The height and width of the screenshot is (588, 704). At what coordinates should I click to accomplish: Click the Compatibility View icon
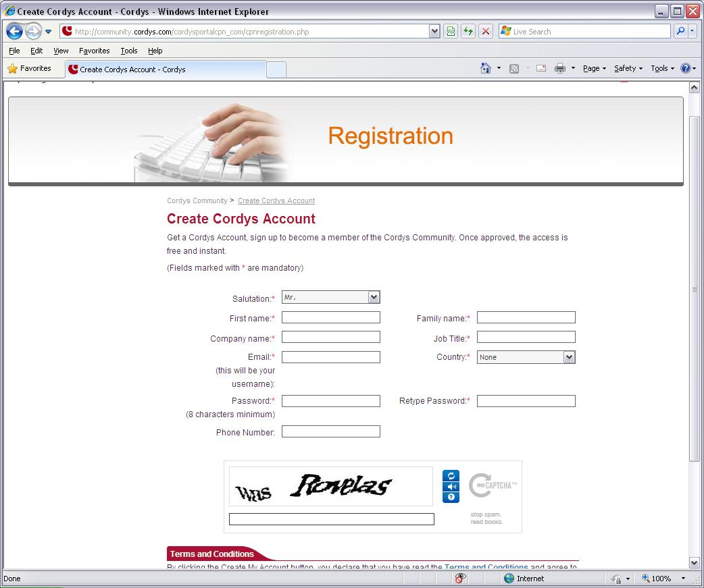(451, 32)
